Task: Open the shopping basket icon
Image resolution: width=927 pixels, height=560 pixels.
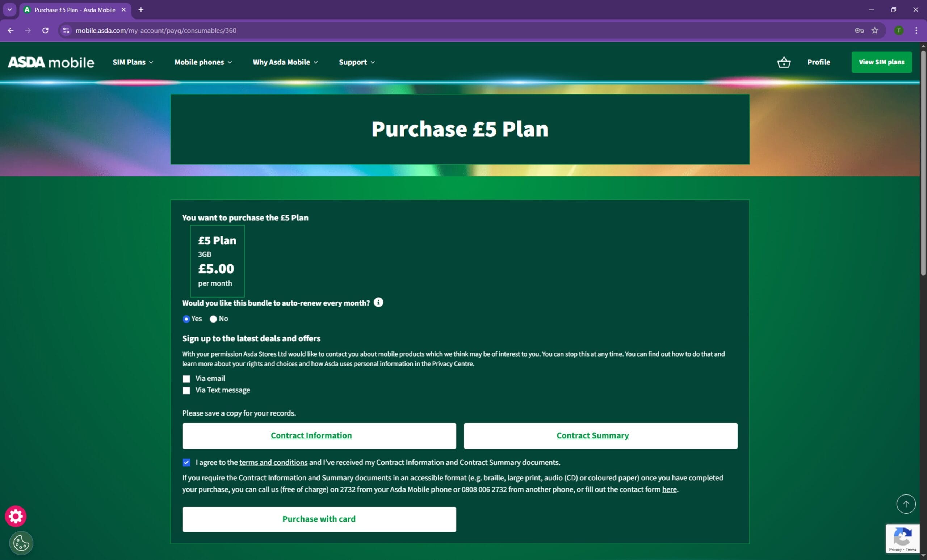Action: (784, 62)
